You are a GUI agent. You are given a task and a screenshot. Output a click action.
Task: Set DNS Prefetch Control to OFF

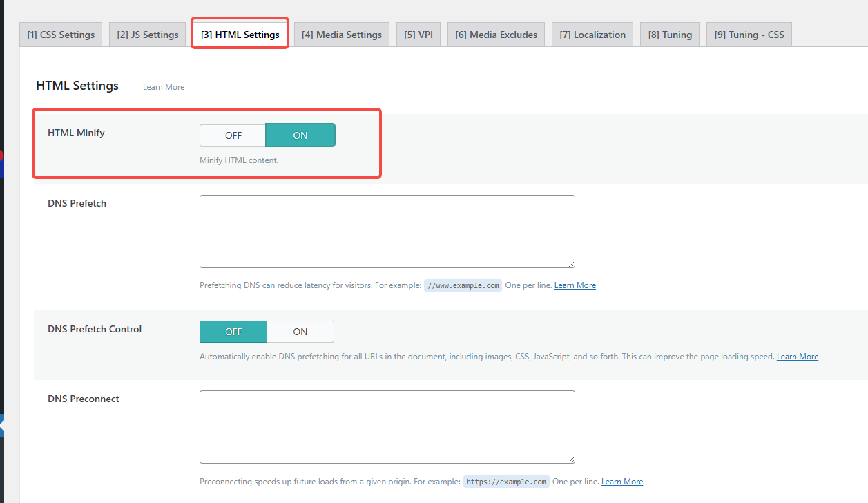pyautogui.click(x=233, y=332)
